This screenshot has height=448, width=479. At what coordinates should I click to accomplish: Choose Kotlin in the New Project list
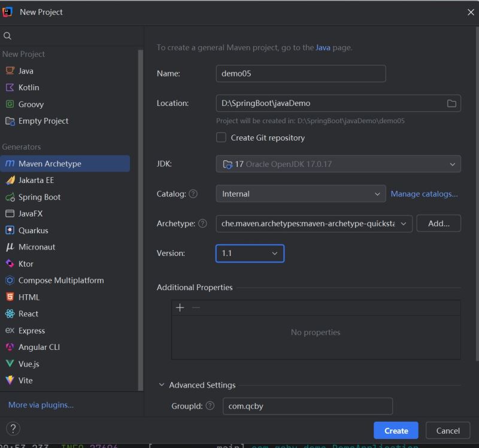28,87
